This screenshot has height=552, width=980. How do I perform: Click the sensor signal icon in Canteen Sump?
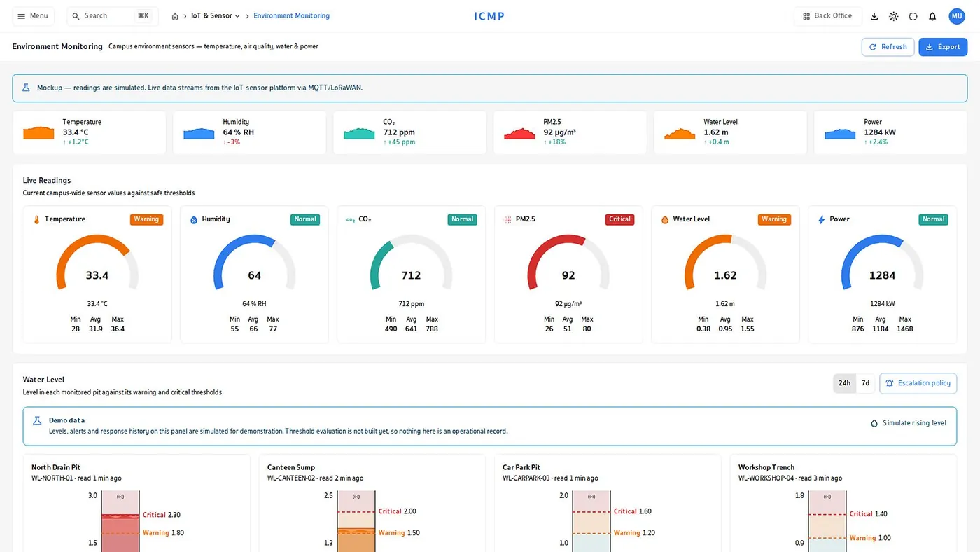356,497
